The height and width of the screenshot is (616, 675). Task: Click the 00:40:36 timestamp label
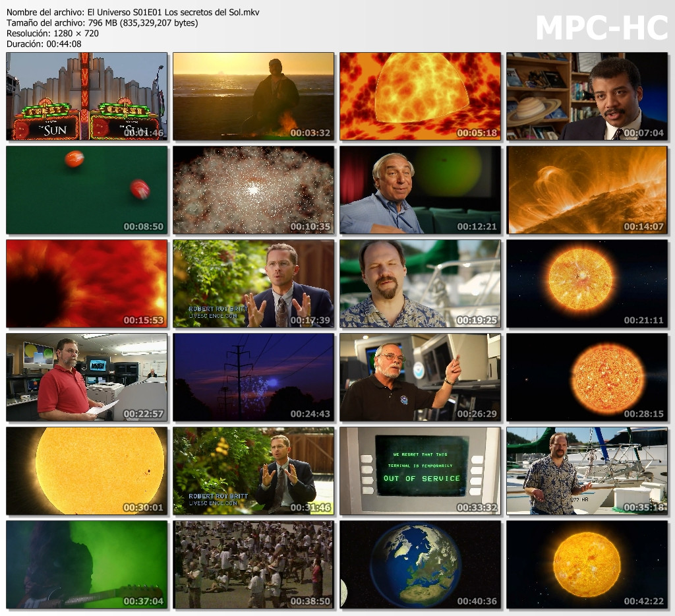[x=477, y=601]
